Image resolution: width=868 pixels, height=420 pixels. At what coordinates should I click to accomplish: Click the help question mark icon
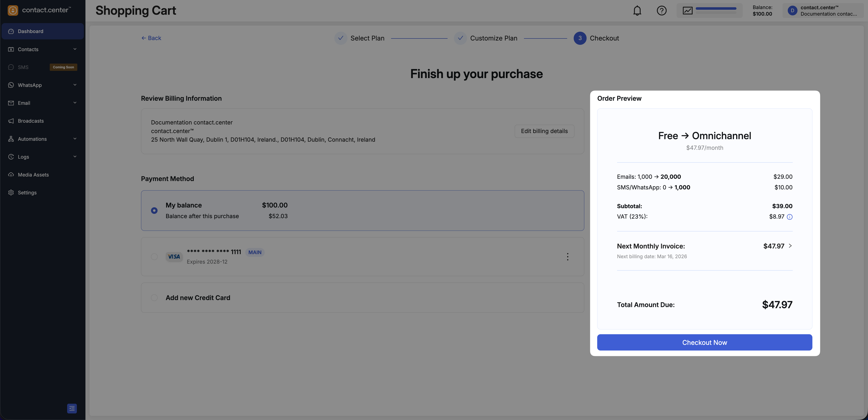click(x=661, y=11)
